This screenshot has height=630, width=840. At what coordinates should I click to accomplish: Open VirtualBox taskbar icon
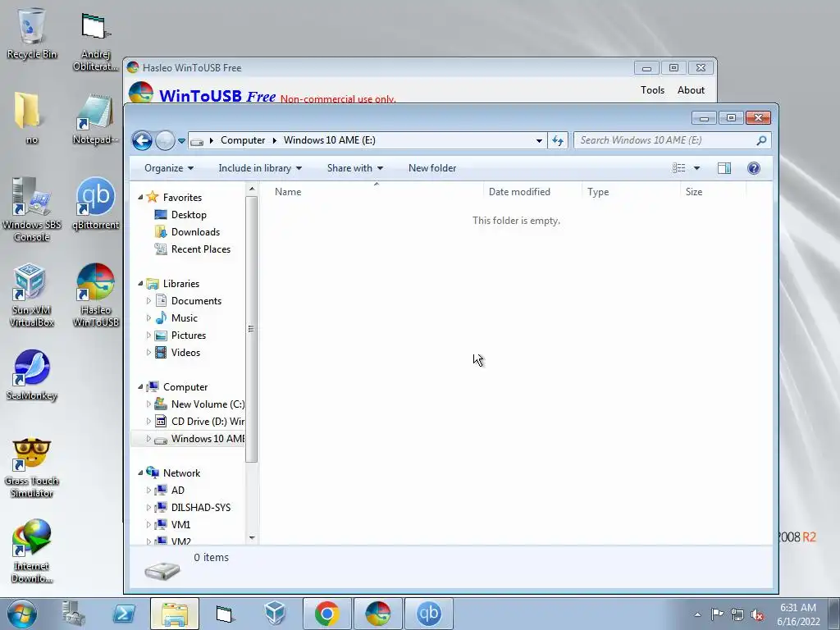pos(276,614)
